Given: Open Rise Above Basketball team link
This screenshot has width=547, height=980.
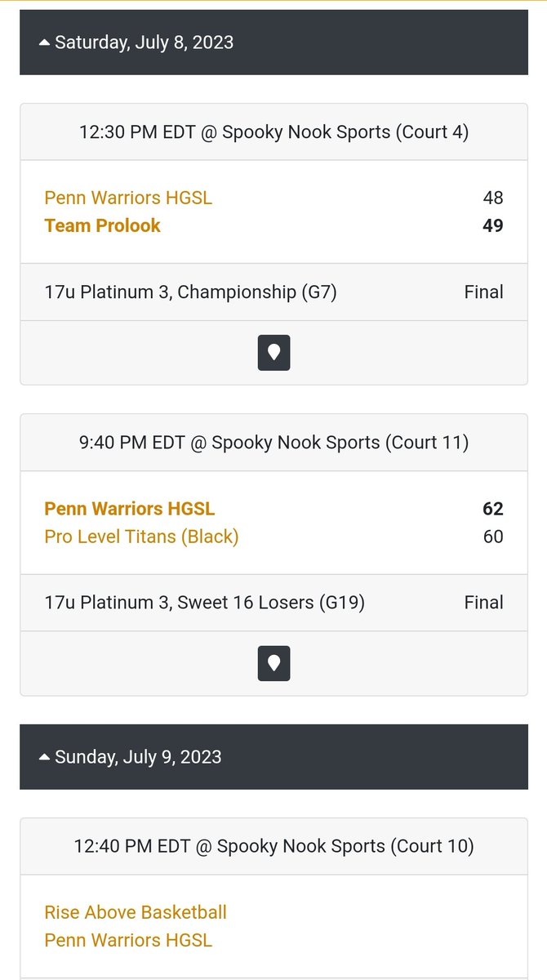Looking at the screenshot, I should 136,912.
